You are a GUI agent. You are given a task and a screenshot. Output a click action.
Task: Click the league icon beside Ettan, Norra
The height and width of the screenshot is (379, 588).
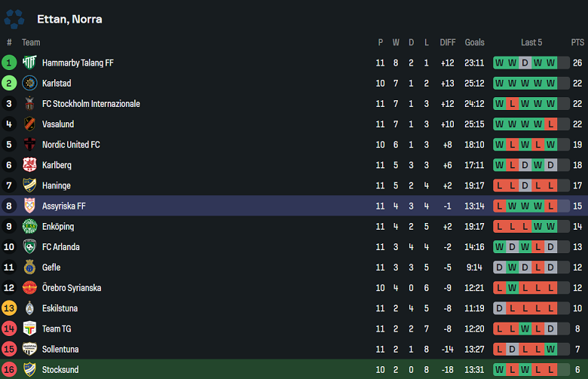(x=14, y=19)
